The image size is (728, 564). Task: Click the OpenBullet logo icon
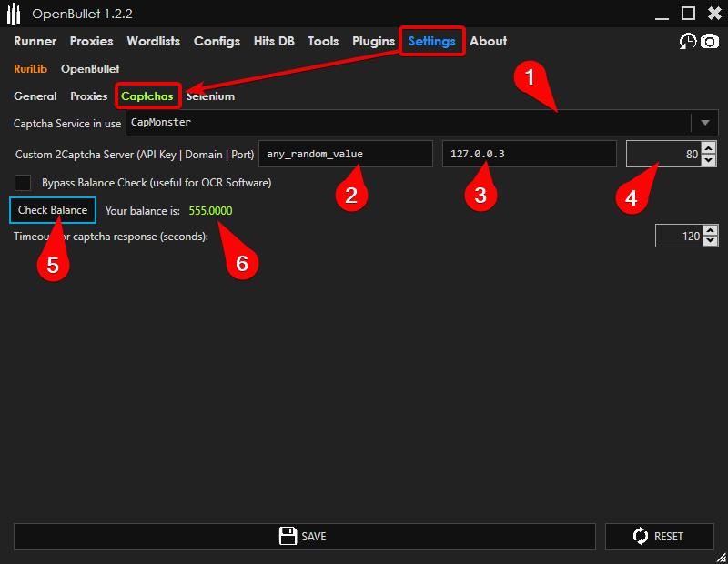(14, 14)
